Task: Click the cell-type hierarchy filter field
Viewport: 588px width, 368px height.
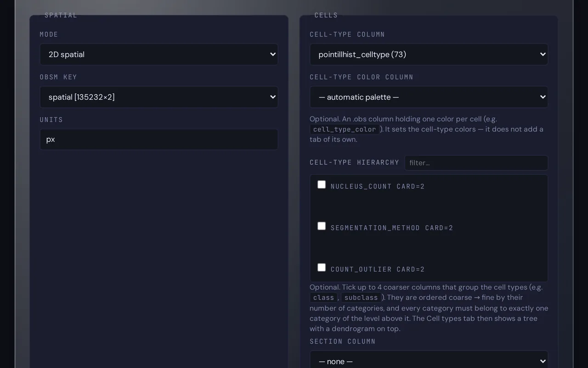Action: point(476,163)
